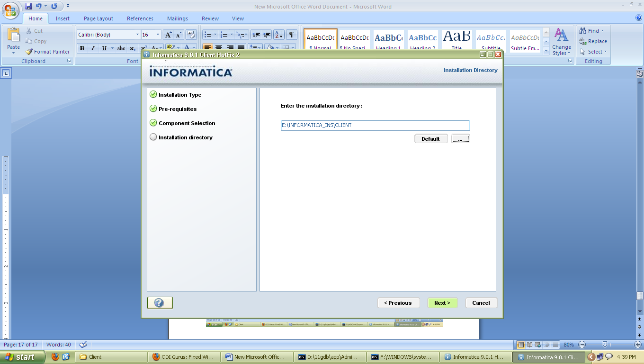644x364 pixels.
Task: Select the Pre-requisites step
Action: (x=173, y=109)
